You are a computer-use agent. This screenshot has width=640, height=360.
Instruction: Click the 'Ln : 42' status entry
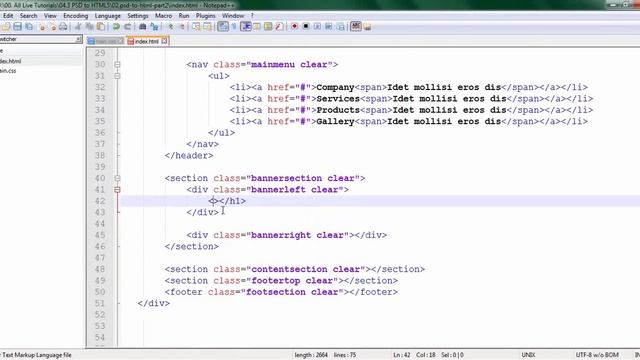402,355
